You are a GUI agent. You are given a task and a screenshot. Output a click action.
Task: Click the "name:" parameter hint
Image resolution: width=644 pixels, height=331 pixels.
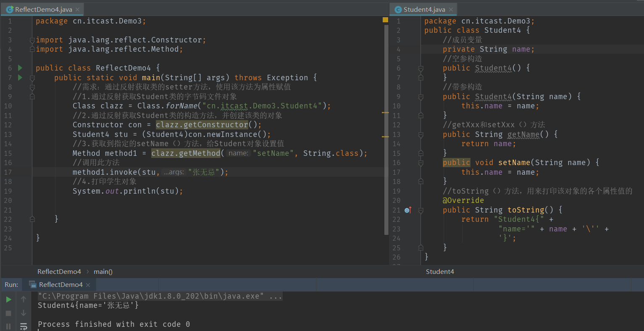click(239, 153)
